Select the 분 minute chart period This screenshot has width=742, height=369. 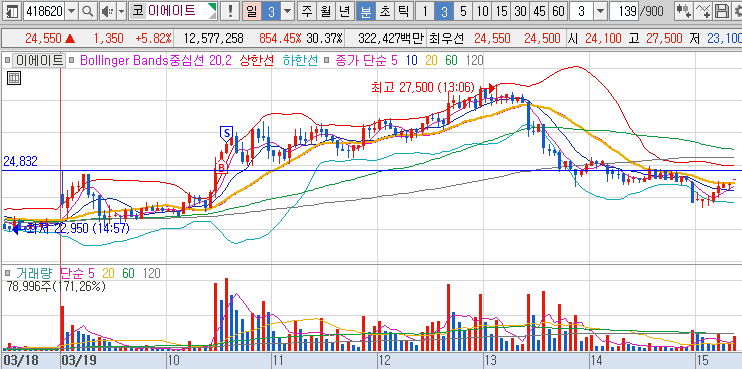(365, 11)
